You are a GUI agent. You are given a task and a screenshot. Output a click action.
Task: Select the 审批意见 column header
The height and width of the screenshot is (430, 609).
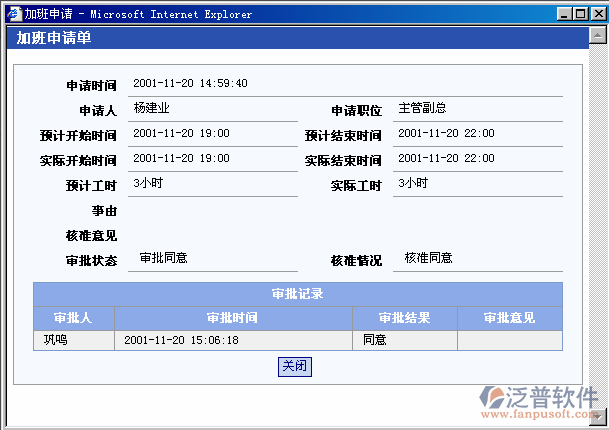509,318
